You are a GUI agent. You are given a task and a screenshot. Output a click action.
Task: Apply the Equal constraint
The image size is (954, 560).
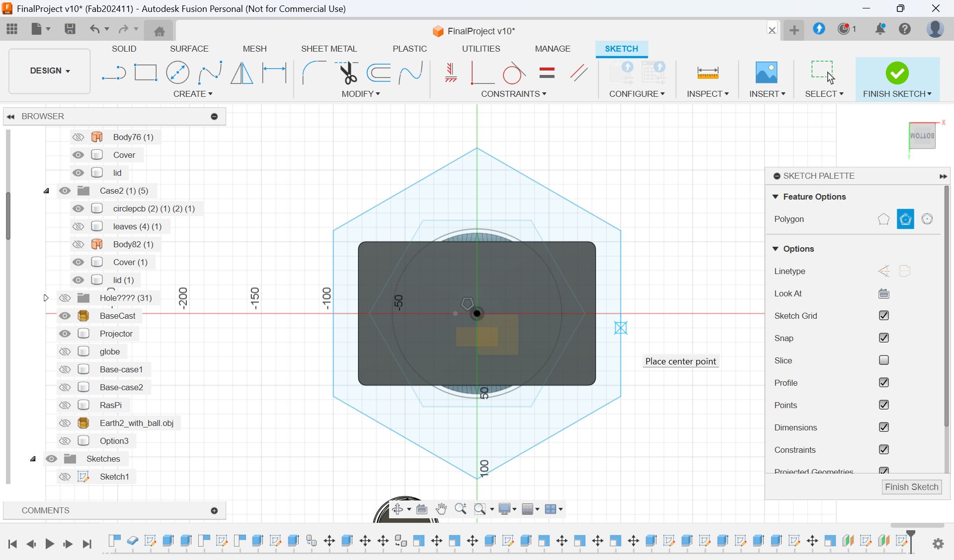[547, 73]
